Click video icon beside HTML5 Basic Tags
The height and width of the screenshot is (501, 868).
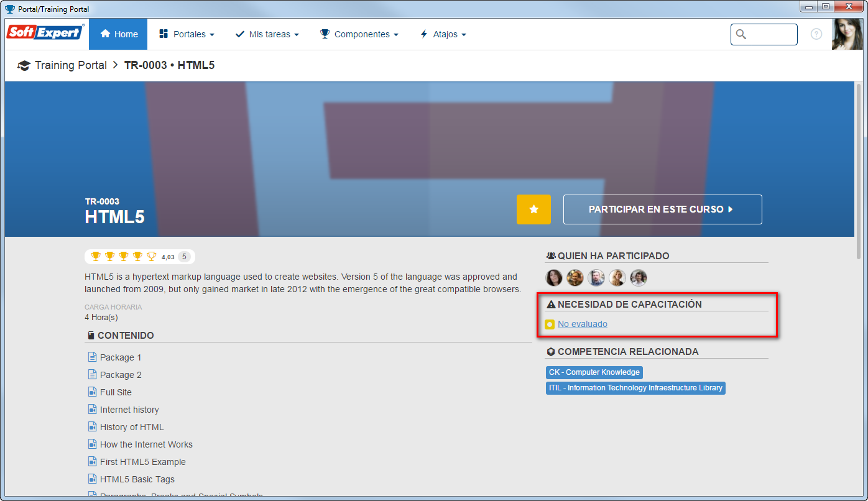click(92, 479)
